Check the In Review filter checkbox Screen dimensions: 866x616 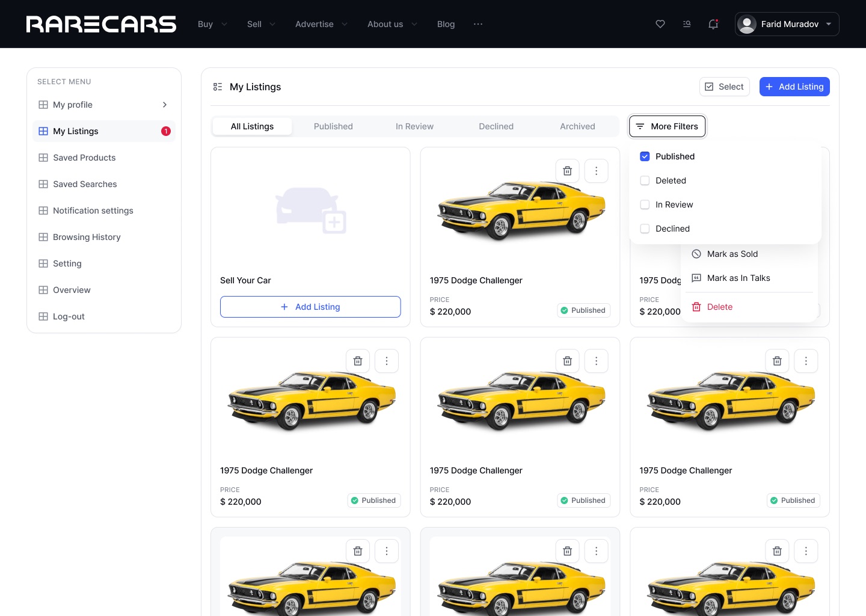click(645, 205)
